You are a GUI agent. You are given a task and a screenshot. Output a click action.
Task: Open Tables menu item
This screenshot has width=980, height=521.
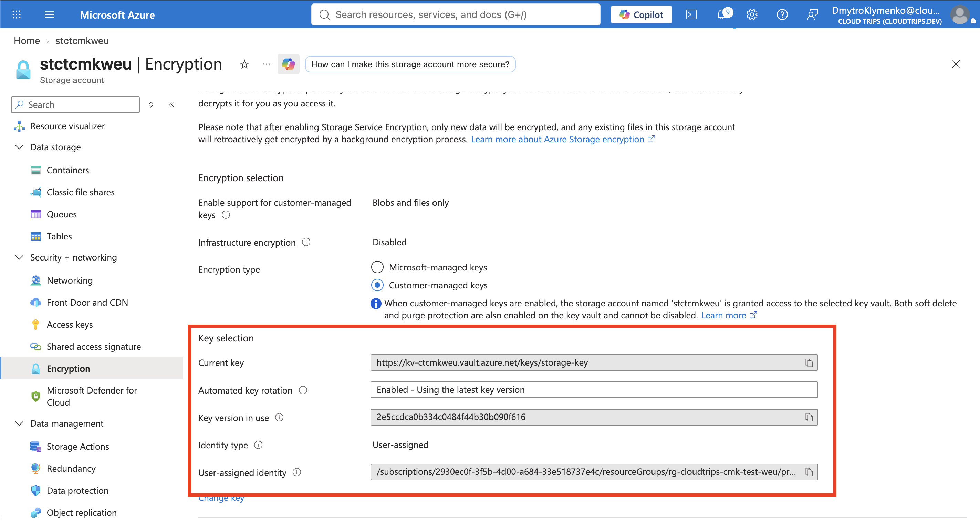tap(59, 236)
